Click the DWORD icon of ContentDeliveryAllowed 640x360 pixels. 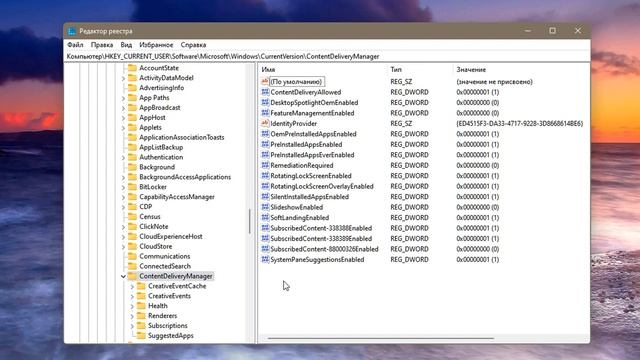coord(265,92)
